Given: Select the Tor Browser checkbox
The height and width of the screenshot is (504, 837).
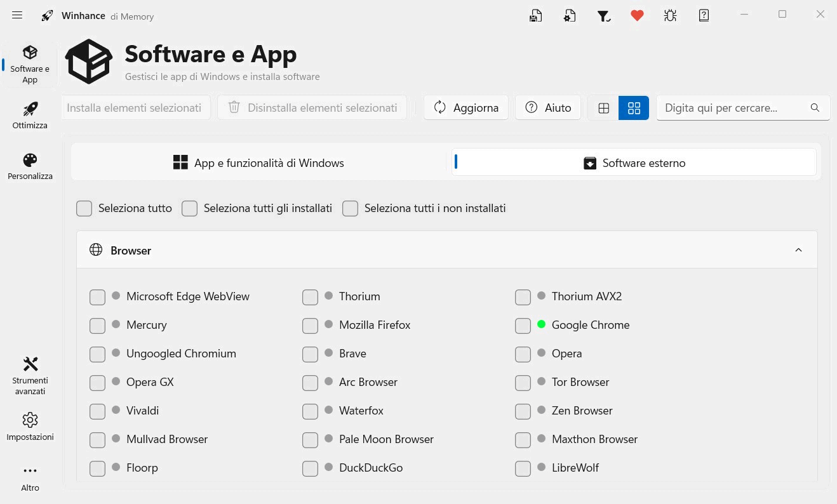Looking at the screenshot, I should 523,382.
